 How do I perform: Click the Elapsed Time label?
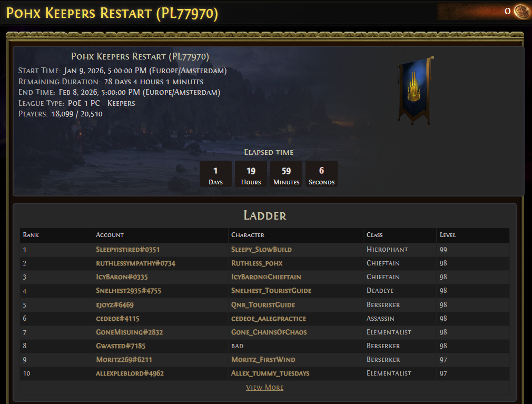(x=269, y=152)
